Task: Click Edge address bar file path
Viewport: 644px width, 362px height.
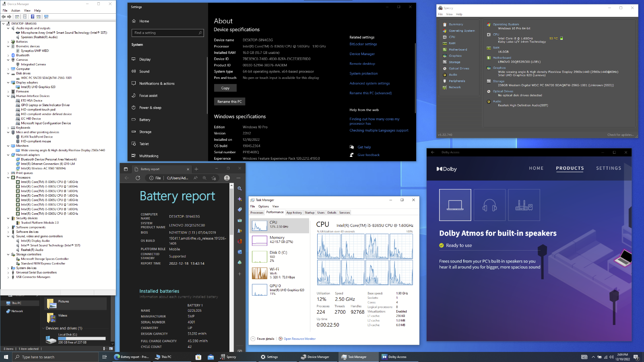Action: tap(178, 178)
